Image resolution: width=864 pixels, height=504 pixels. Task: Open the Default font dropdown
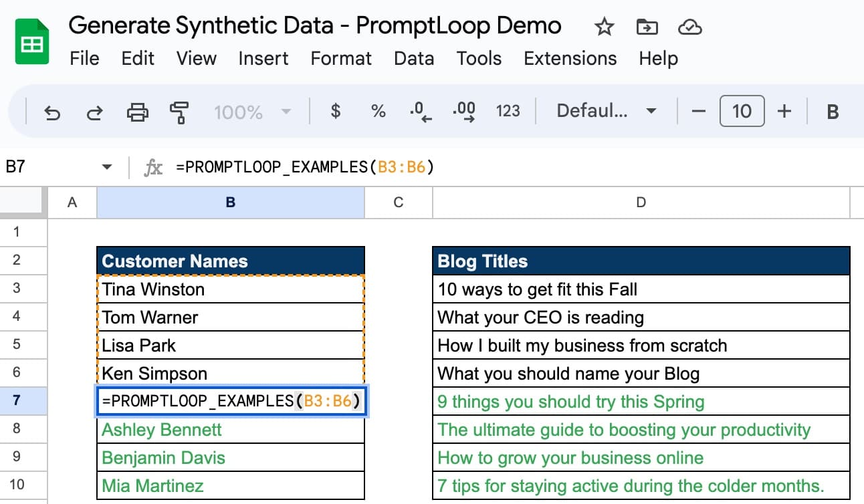click(607, 111)
